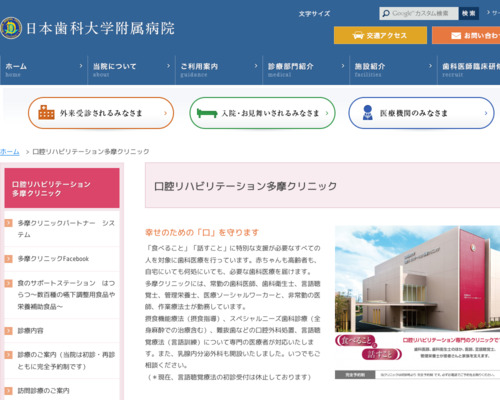Open 訪問診療のご案内 sidebar link

click(43, 391)
